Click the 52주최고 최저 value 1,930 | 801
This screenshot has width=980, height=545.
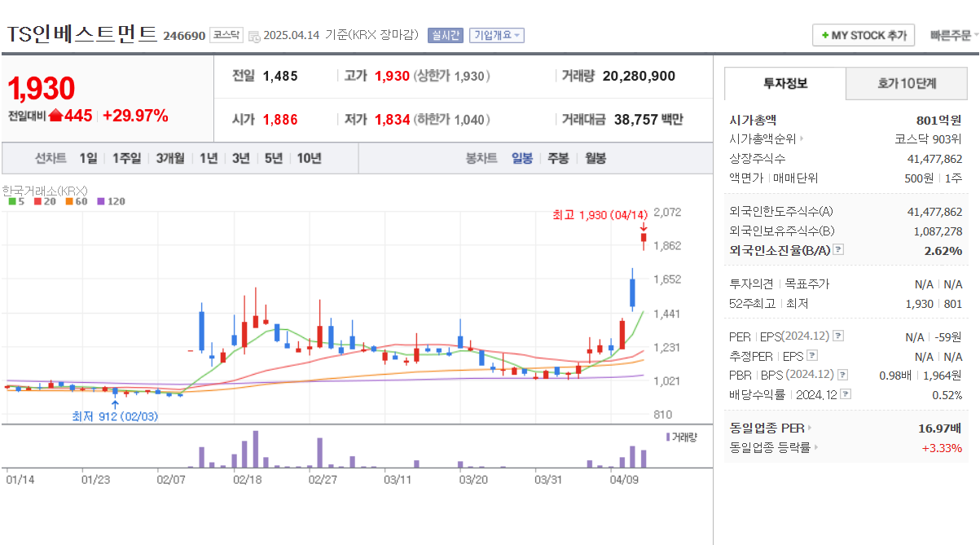(x=934, y=304)
